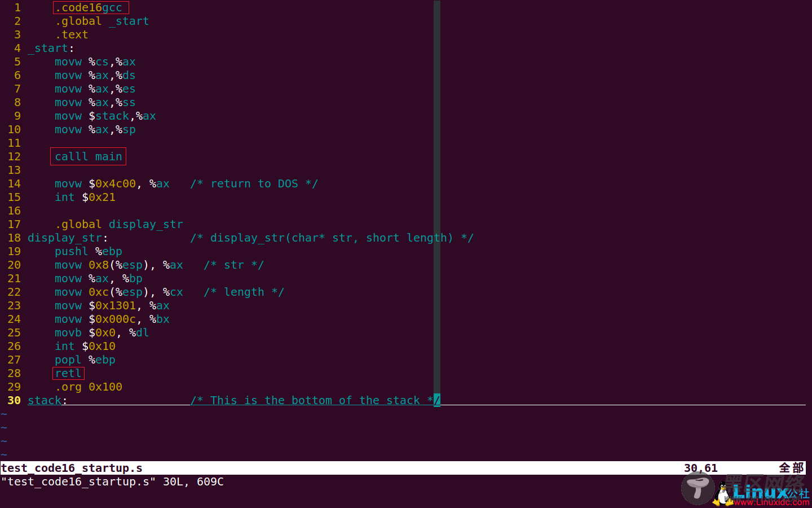The image size is (812, 508).
Task: Click the _start: label on line 4
Action: point(51,48)
